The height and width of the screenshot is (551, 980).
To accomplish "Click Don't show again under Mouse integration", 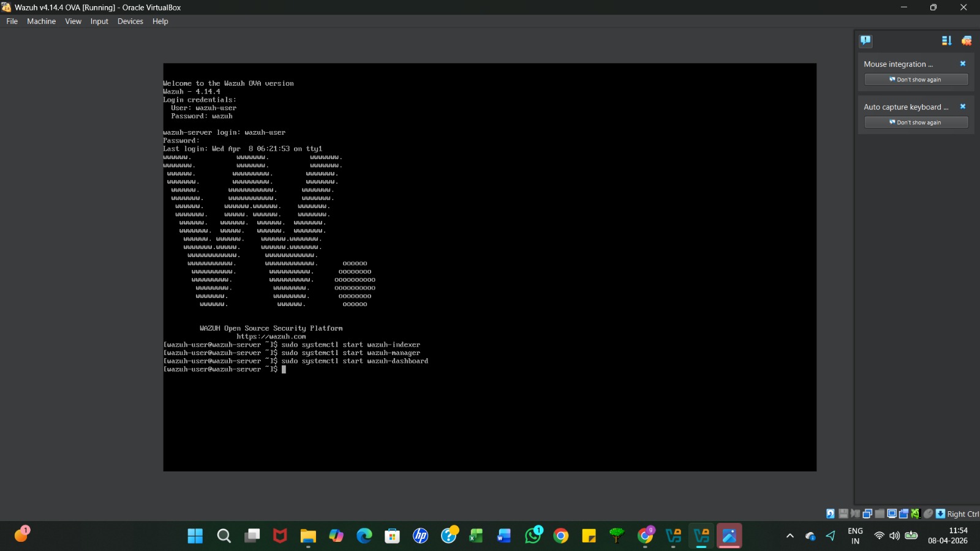I will [x=916, y=80].
